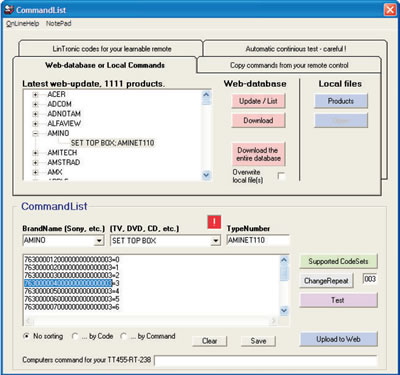The height and width of the screenshot is (375, 400).
Task: Select command line ending in =4
Action: tap(72, 291)
